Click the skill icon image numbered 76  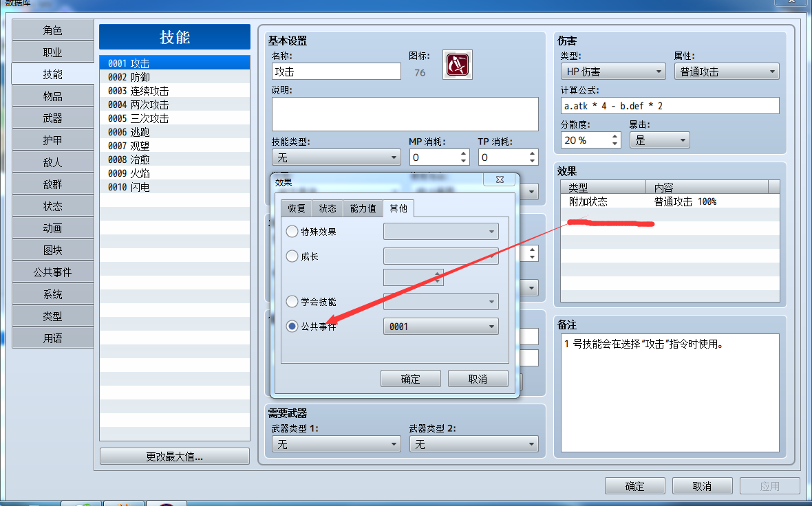tap(458, 65)
